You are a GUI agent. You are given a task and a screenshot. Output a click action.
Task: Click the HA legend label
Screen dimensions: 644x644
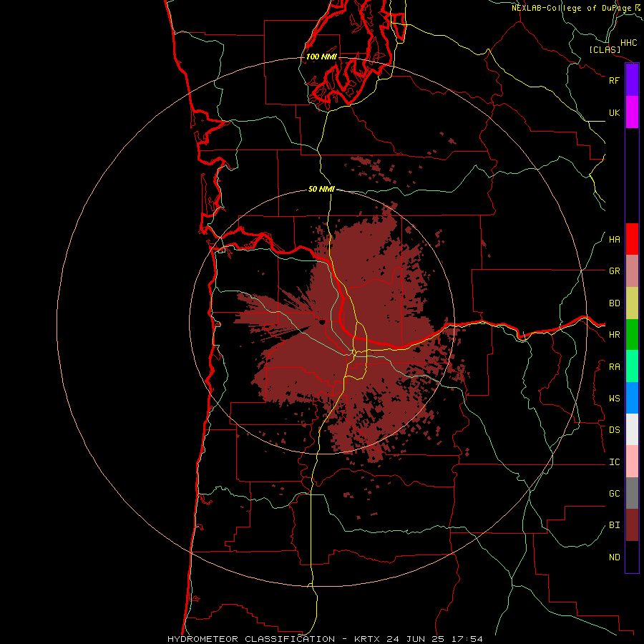click(x=614, y=240)
